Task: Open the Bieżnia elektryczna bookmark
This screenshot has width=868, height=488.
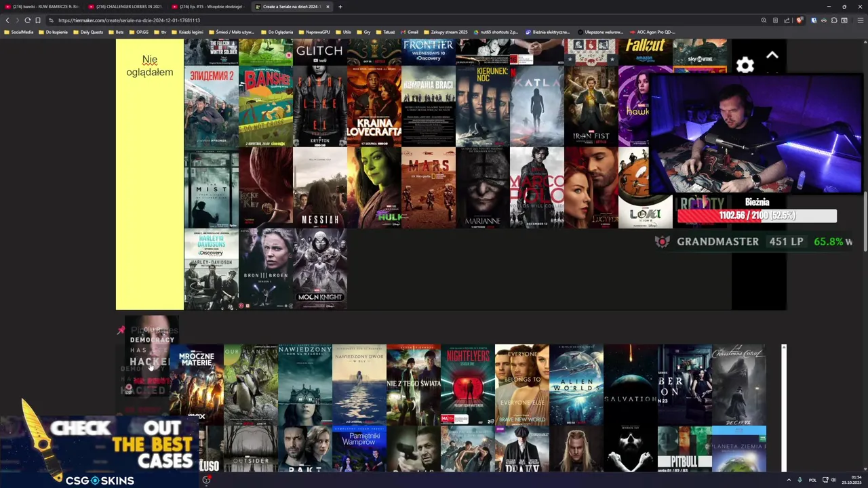Action: (x=547, y=32)
